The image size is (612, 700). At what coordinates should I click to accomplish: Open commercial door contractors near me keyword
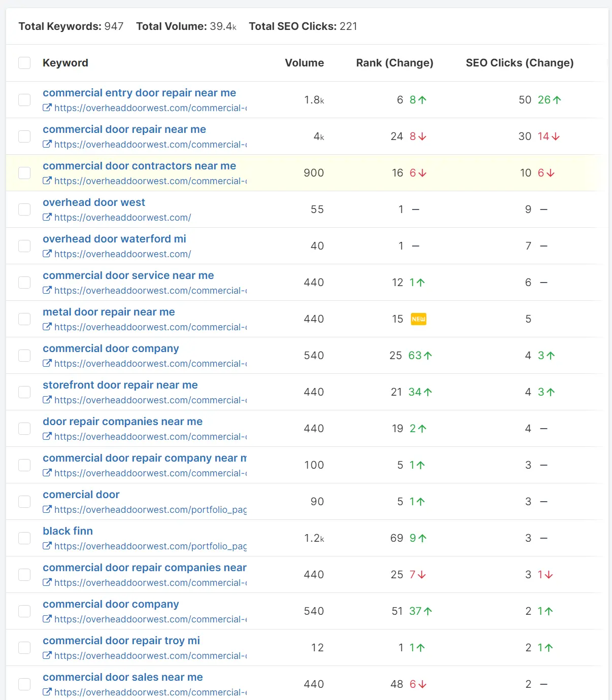pos(139,166)
